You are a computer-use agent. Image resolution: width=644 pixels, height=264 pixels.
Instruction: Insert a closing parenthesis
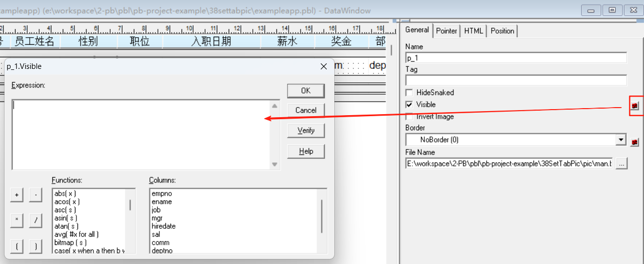pyautogui.click(x=35, y=246)
